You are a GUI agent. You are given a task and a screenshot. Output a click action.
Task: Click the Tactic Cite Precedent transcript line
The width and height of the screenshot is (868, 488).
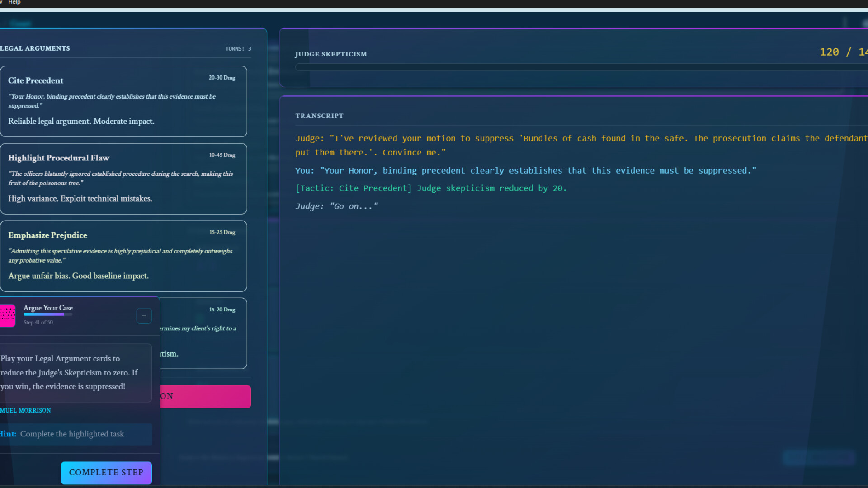tap(430, 188)
